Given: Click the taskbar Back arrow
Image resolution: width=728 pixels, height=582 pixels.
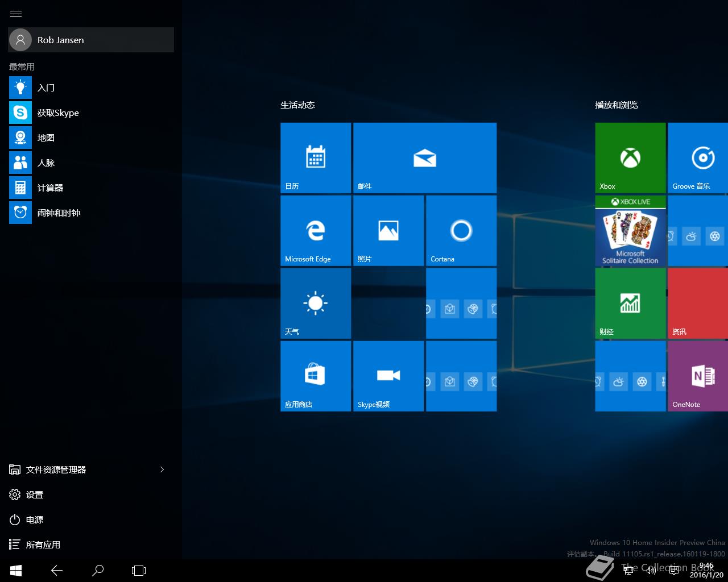Looking at the screenshot, I should coord(57,571).
